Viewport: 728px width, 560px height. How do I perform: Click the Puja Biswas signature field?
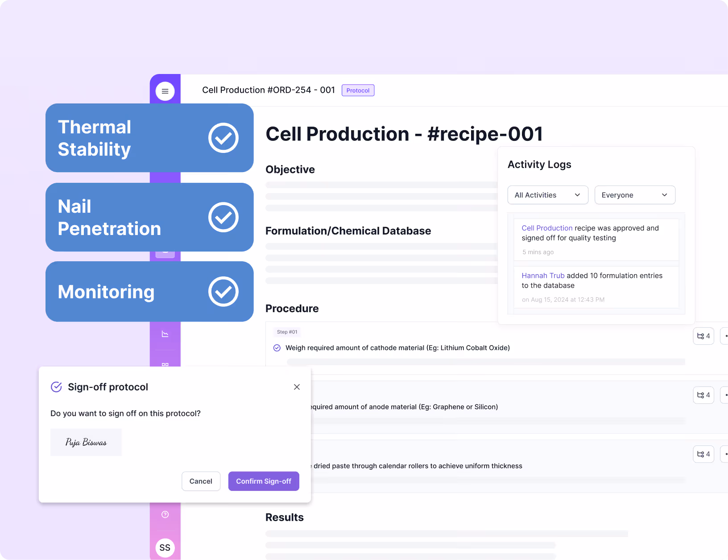(x=86, y=442)
